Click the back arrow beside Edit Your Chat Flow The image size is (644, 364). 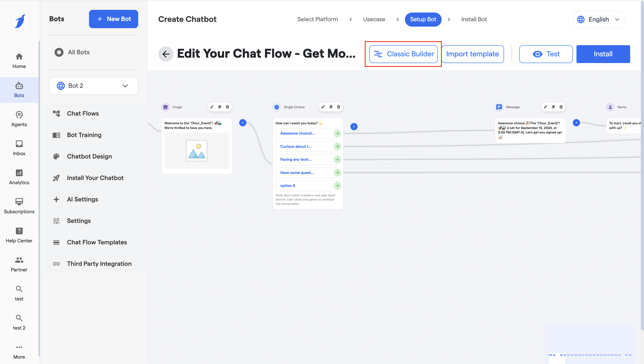(166, 54)
